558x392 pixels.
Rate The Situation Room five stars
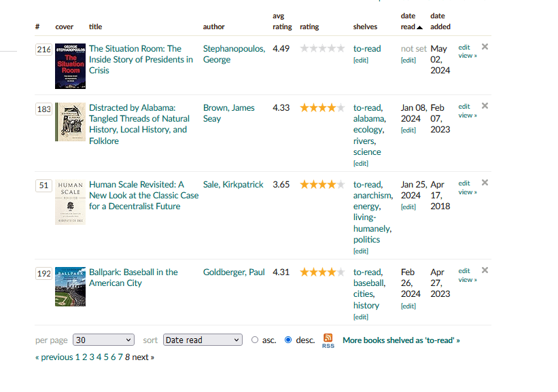340,49
